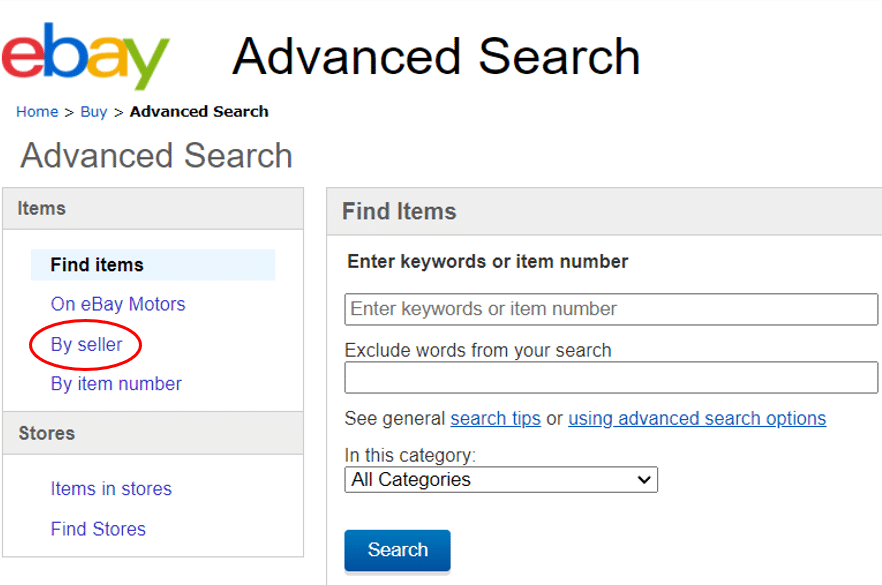Click the keywords or item number field
This screenshot has height=585, width=882.
tap(610, 309)
